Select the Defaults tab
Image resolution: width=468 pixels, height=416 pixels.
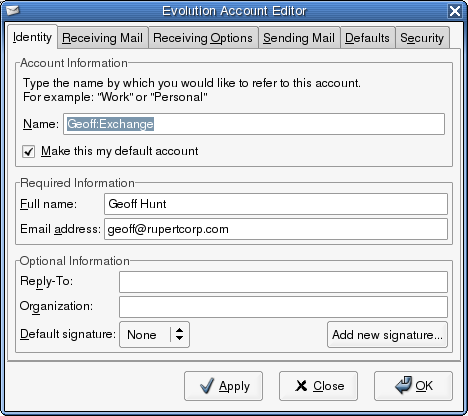(367, 38)
